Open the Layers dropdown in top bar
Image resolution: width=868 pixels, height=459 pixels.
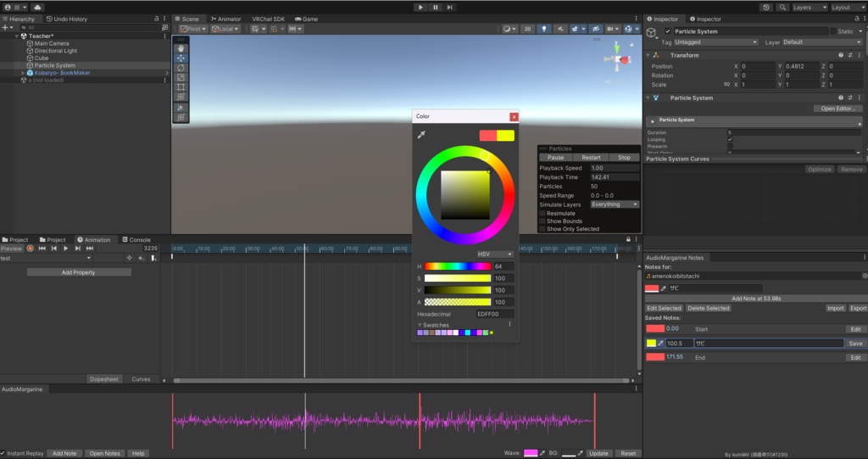(810, 7)
